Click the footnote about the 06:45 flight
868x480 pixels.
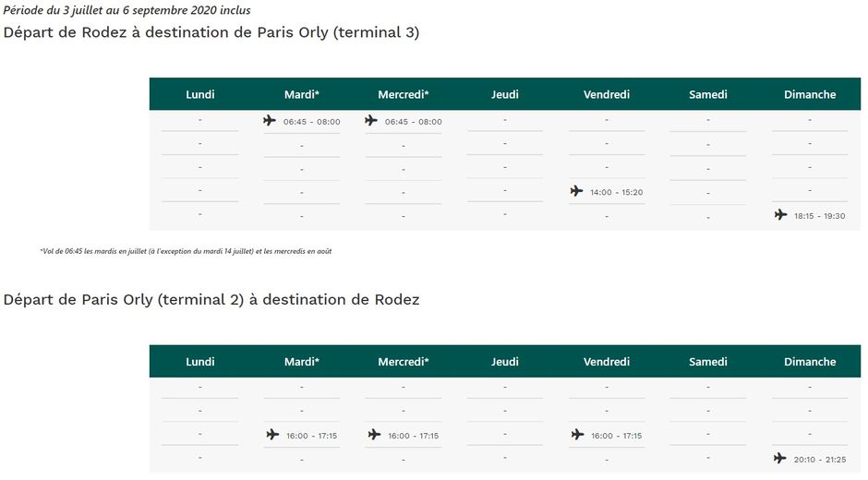pos(186,252)
